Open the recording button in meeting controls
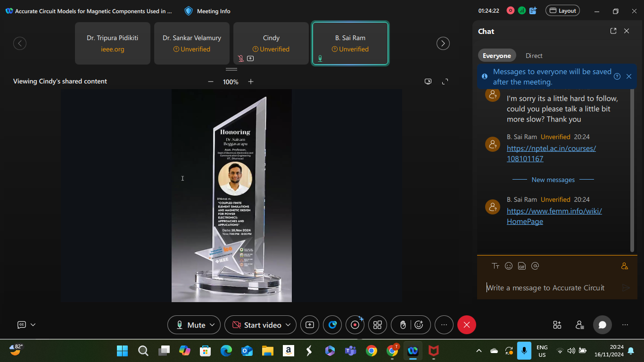Screen dimensions: 644x362 tap(355, 325)
